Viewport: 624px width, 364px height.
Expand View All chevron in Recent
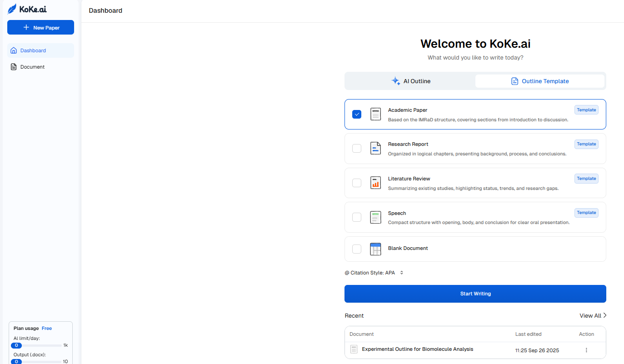605,315
